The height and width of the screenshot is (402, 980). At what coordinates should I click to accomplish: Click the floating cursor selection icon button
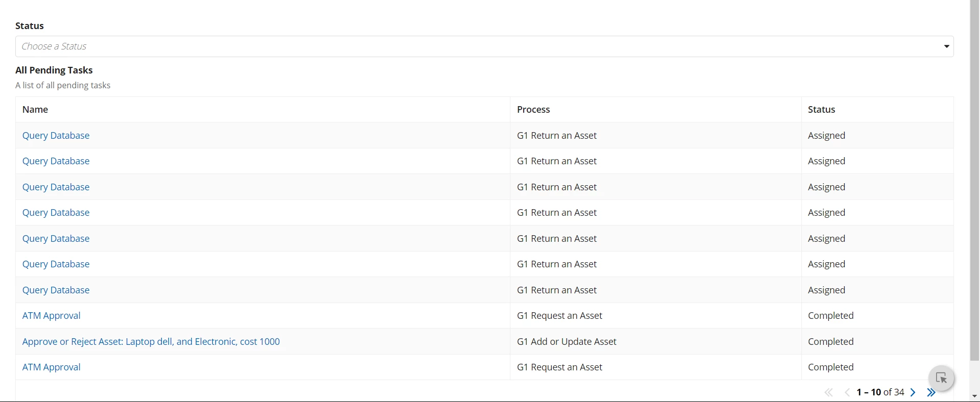coord(942,379)
